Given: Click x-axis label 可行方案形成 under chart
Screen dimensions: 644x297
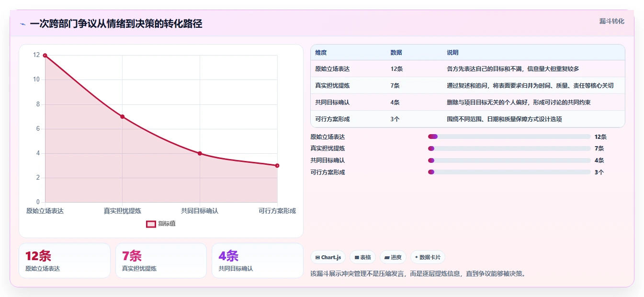Looking at the screenshot, I should [x=277, y=211].
